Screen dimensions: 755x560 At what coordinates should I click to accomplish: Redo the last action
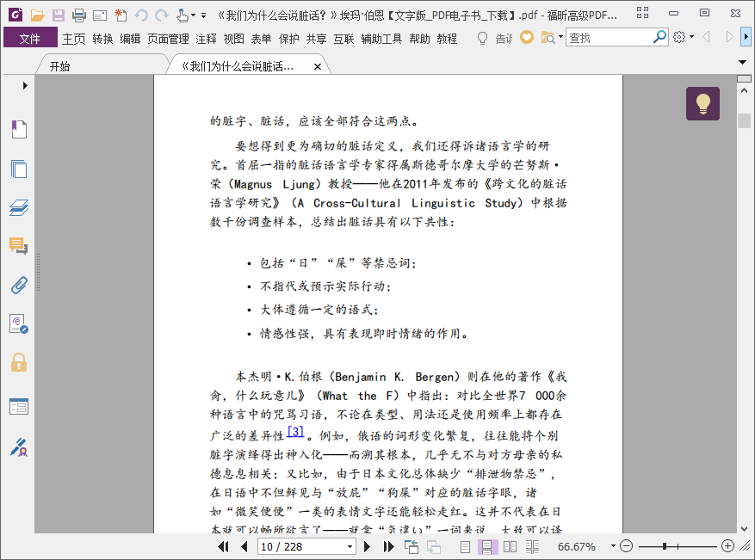coord(162,15)
